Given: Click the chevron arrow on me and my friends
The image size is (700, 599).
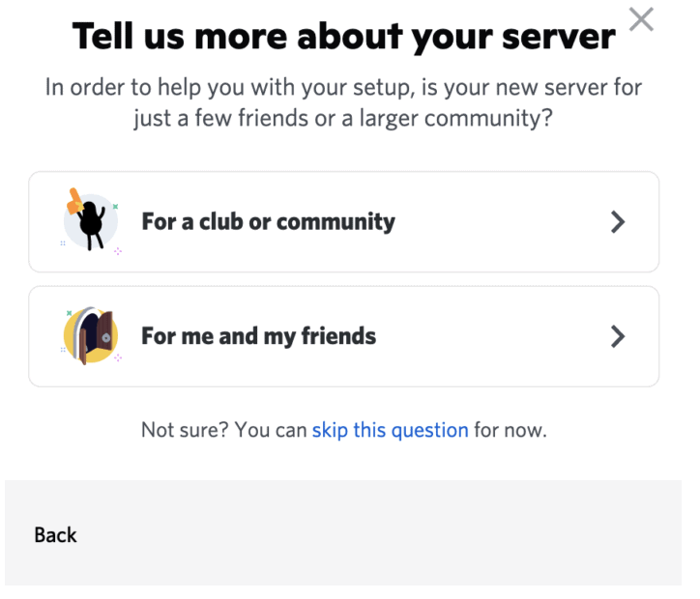Looking at the screenshot, I should [619, 336].
